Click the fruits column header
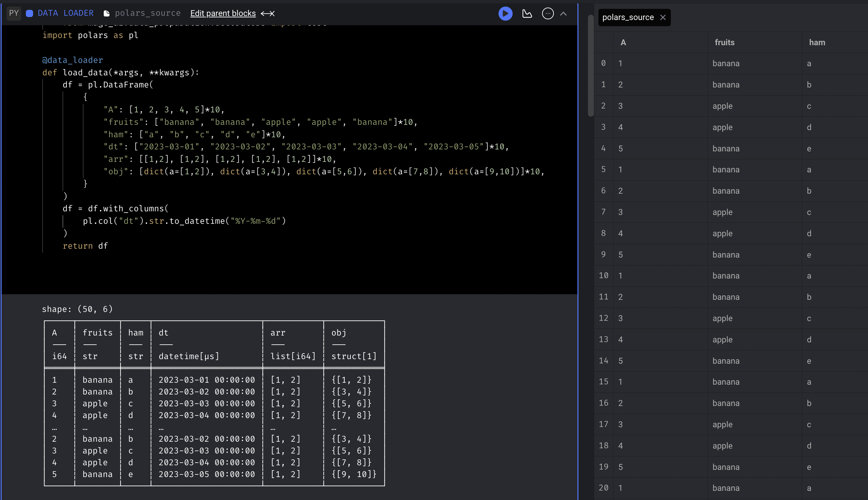The image size is (868, 500). coord(725,43)
